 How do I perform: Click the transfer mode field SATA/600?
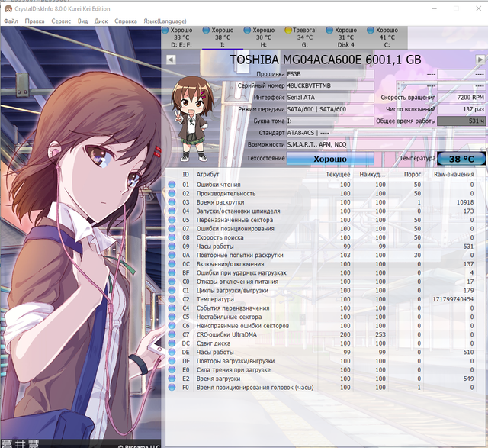330,109
